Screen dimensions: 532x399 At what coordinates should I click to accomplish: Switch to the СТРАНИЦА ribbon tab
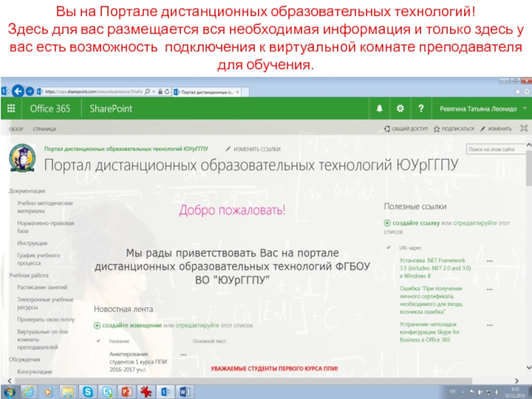tap(45, 129)
